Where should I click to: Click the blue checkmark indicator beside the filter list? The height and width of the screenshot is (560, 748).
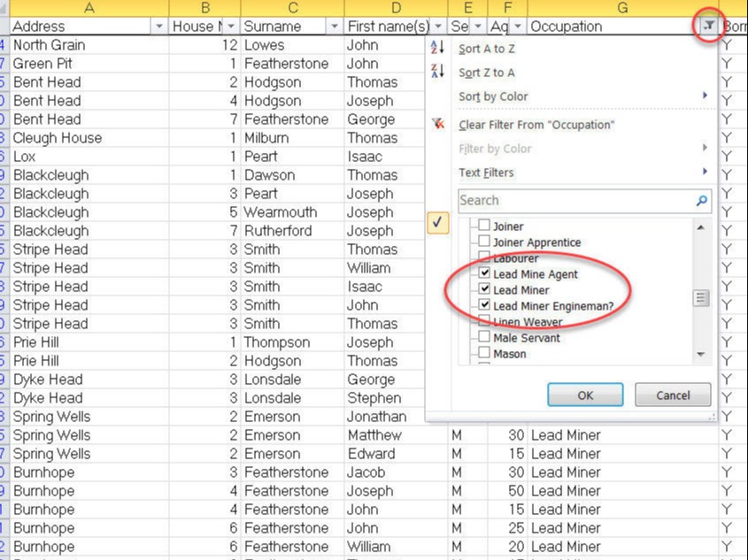click(437, 222)
